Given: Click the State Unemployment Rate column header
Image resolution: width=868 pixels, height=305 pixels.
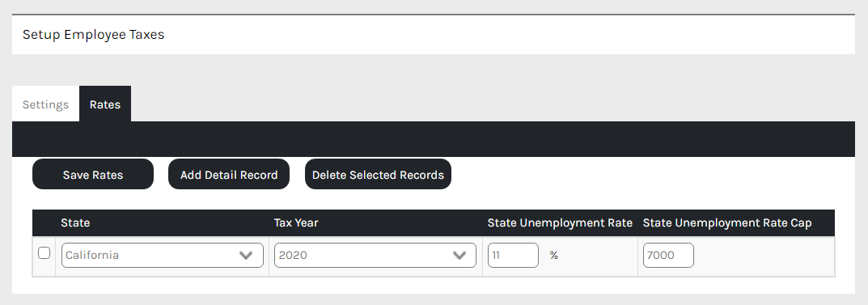Looking at the screenshot, I should point(560,222).
